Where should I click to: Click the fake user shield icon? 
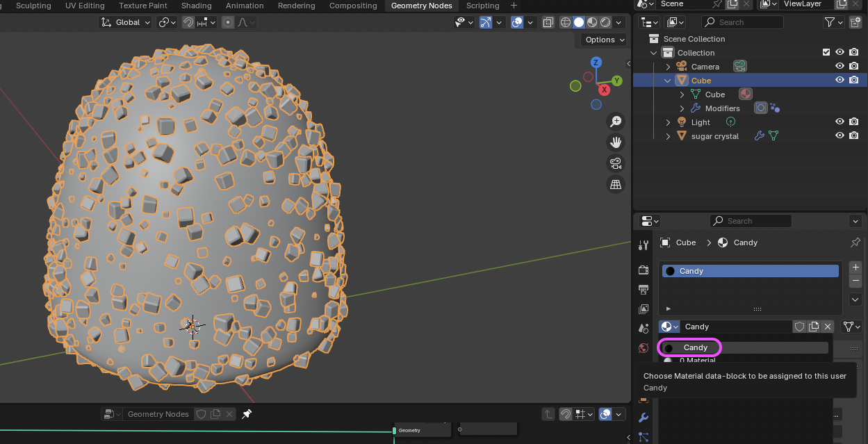(799, 327)
